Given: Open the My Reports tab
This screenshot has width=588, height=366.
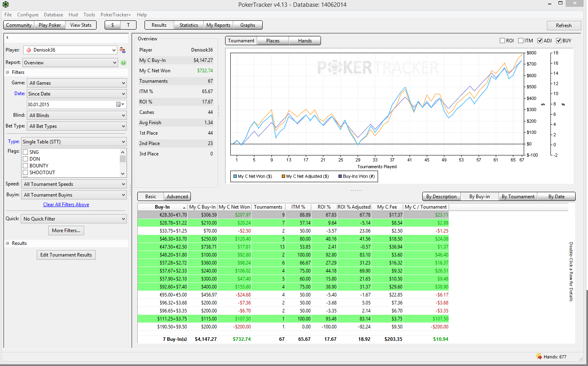Looking at the screenshot, I should pyautogui.click(x=218, y=25).
